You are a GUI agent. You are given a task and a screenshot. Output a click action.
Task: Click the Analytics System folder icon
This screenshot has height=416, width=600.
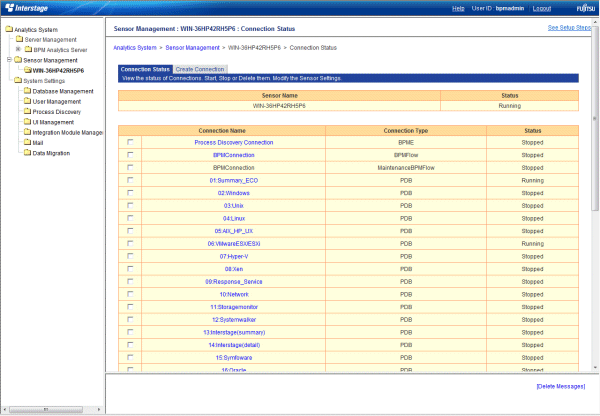(x=9, y=29)
